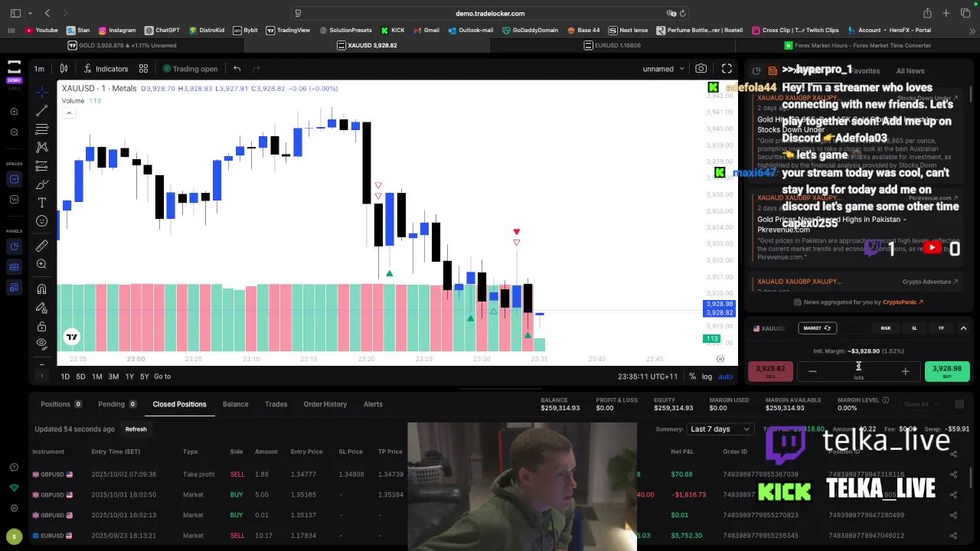Viewport: 980px width, 551px height.
Task: Undo the last chart action
Action: [237, 69]
